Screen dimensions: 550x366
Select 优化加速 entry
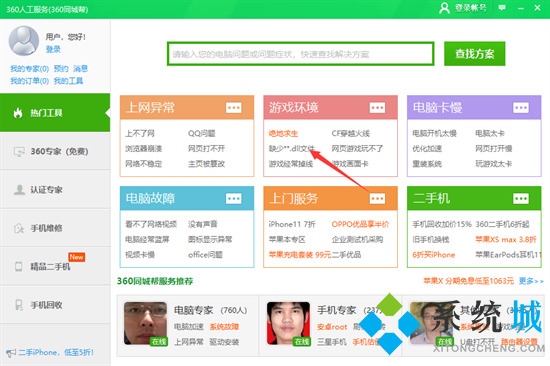(x=427, y=148)
